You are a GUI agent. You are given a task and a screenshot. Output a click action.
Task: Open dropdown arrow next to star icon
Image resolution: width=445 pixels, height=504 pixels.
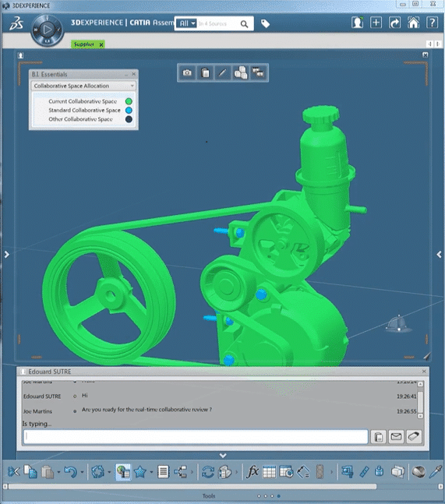pos(151,472)
